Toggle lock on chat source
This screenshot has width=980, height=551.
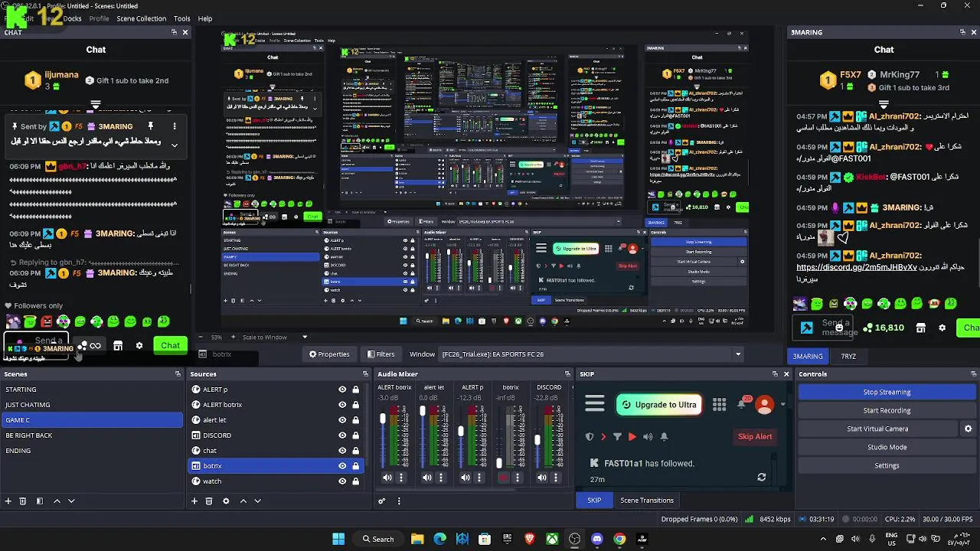[356, 451]
